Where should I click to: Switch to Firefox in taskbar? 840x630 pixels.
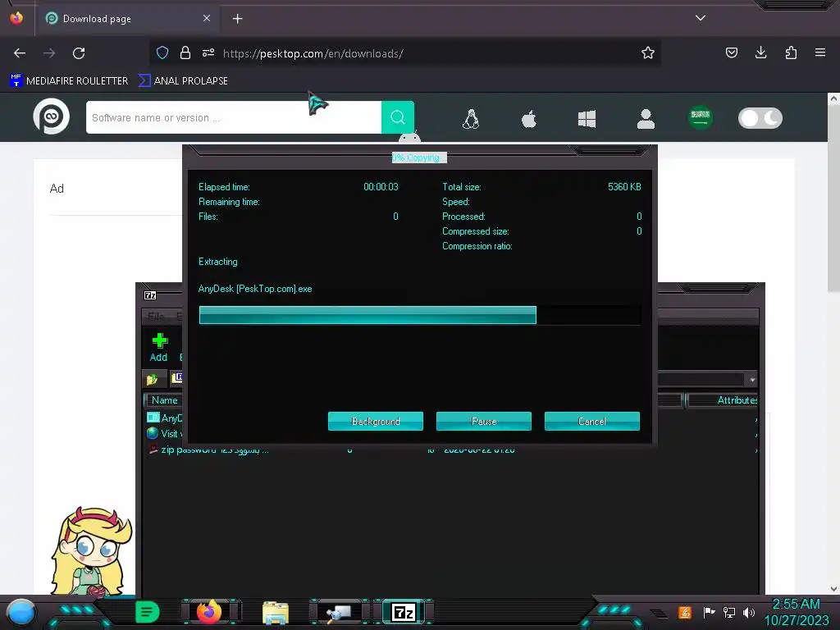[x=209, y=612]
